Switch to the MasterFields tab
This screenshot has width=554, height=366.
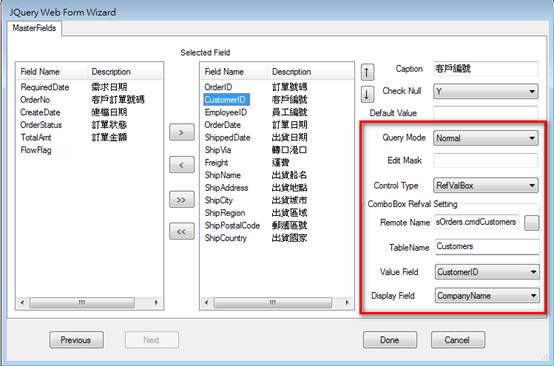point(34,28)
